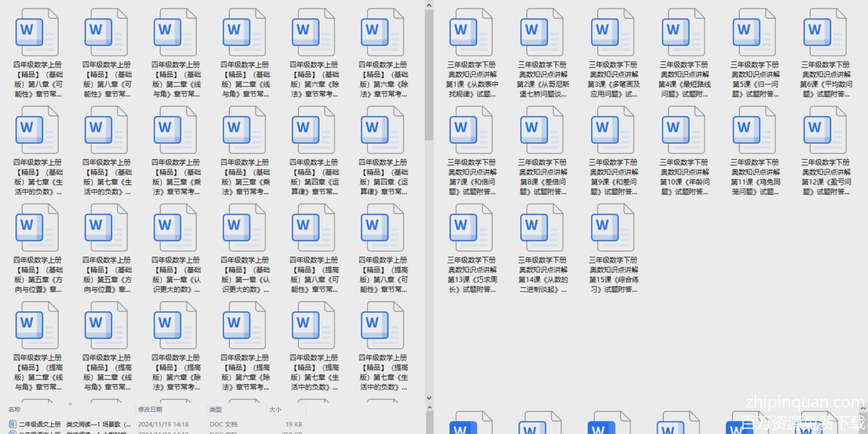Click the 第8课《差倍问题》 document
The height and width of the screenshot is (434, 868).
coord(542,151)
